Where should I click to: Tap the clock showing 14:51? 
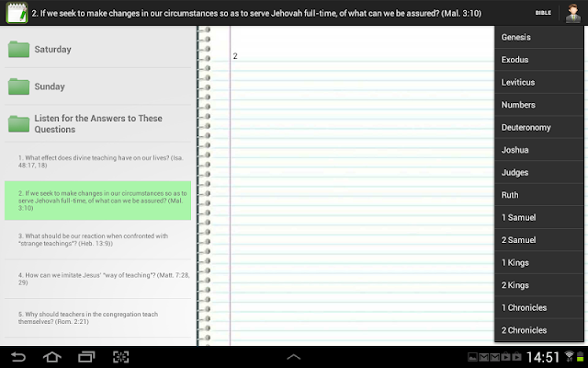click(543, 357)
